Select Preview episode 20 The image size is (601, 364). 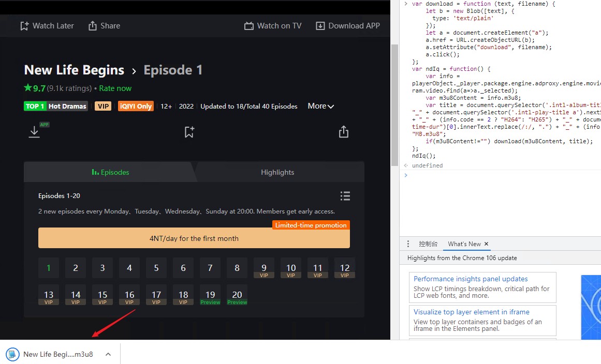[x=237, y=295]
